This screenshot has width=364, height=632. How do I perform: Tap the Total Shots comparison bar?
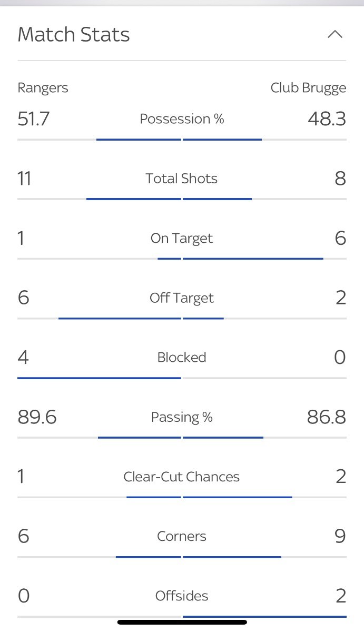click(x=182, y=199)
